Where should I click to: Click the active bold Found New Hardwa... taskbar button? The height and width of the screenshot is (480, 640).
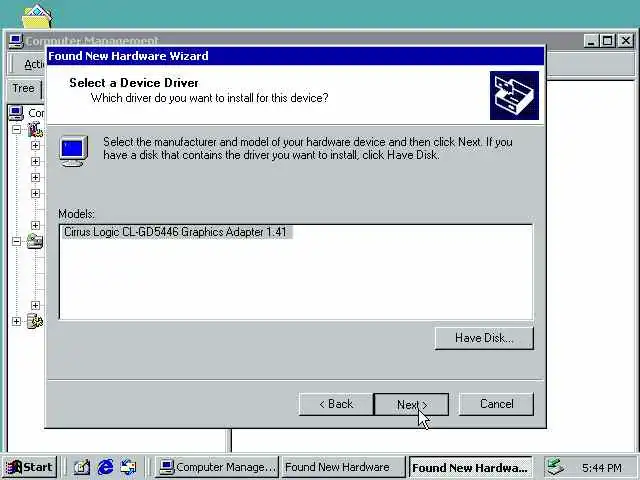[x=470, y=467]
